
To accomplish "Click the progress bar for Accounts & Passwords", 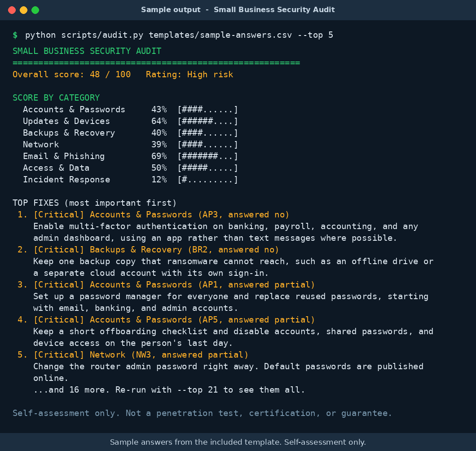I will click(x=207, y=109).
